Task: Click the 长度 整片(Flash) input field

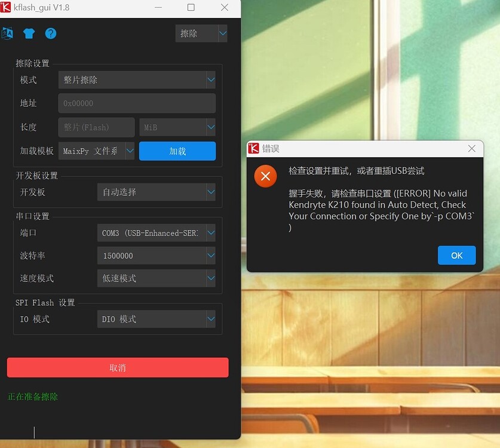Action: click(x=96, y=127)
